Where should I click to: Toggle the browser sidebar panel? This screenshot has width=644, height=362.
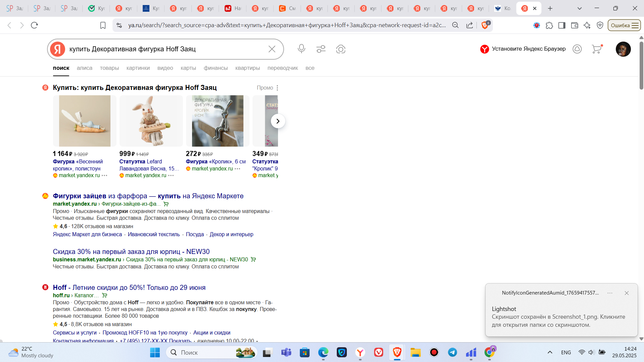pyautogui.click(x=562, y=25)
